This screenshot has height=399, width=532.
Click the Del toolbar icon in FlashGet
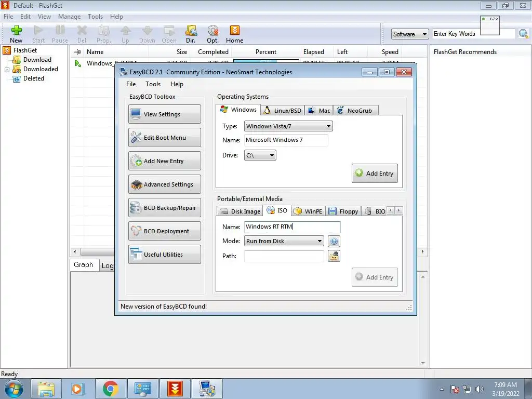pos(82,34)
